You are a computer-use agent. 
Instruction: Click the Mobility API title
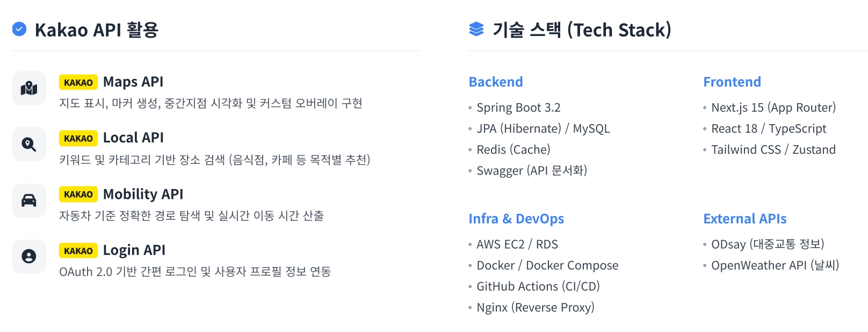(x=143, y=194)
